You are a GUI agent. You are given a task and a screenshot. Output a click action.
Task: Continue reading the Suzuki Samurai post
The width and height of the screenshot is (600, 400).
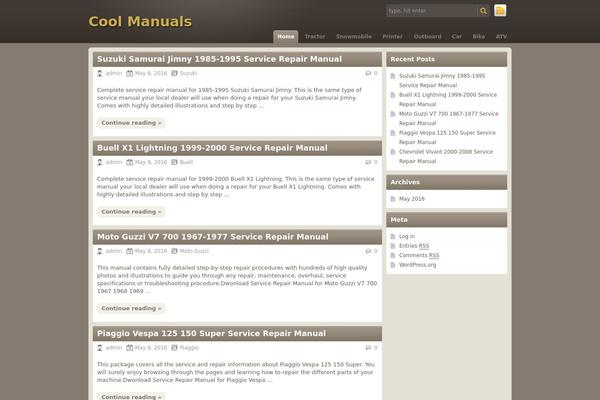pyautogui.click(x=131, y=123)
